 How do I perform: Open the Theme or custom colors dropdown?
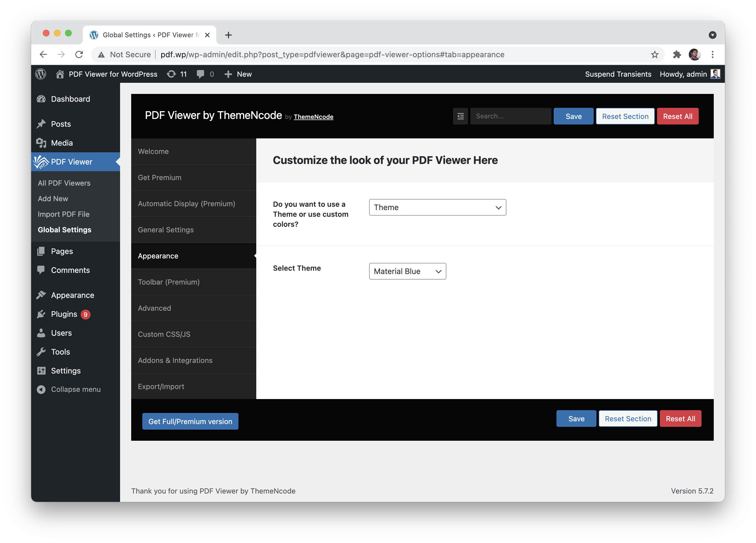(x=437, y=207)
